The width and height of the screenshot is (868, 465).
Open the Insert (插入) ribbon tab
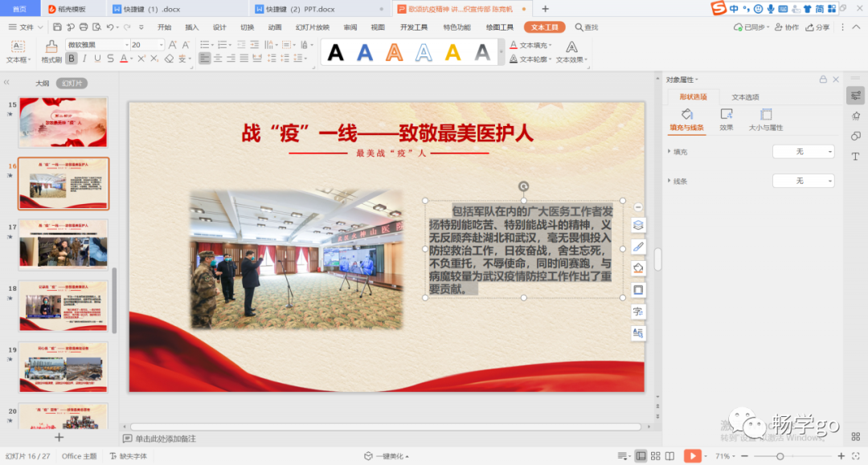pos(191,27)
